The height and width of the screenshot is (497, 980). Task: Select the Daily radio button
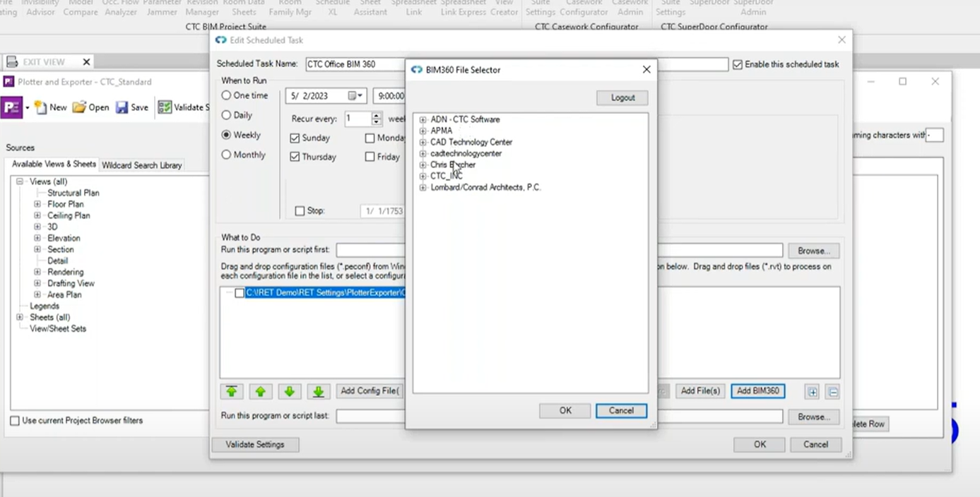click(x=226, y=115)
